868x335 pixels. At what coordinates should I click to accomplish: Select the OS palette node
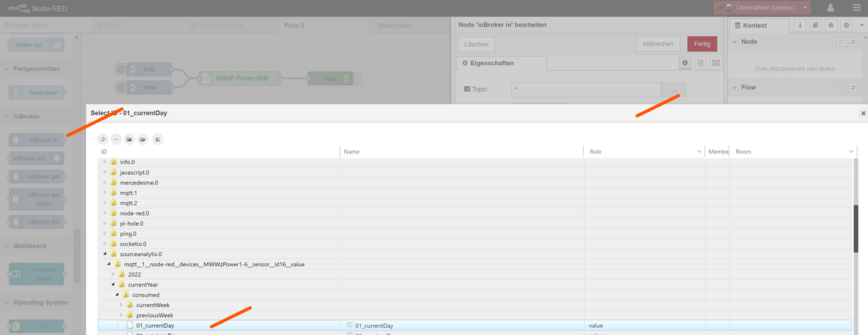tap(36, 327)
